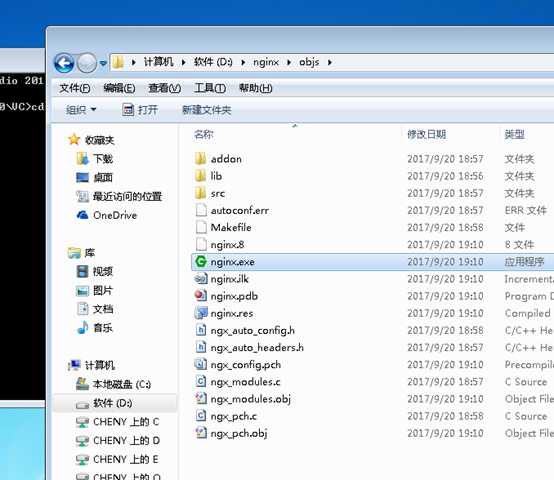
Task: Select nginx.8 file icon
Action: (x=201, y=244)
